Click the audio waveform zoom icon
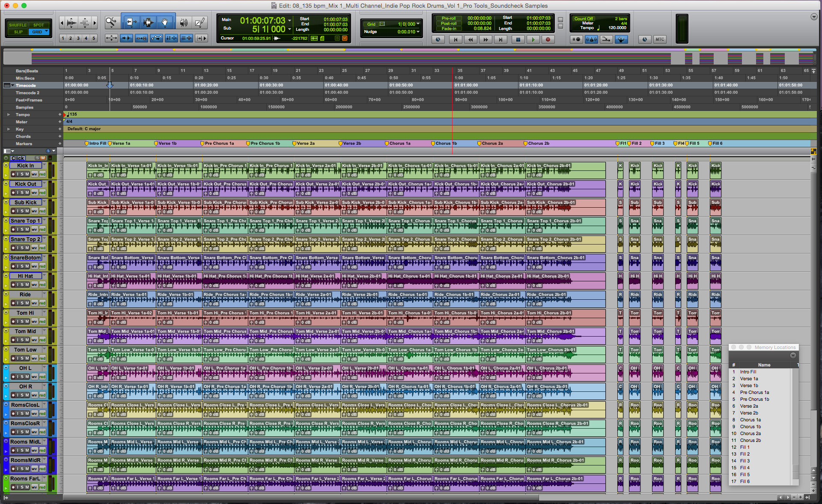822x504 pixels. coord(72,23)
